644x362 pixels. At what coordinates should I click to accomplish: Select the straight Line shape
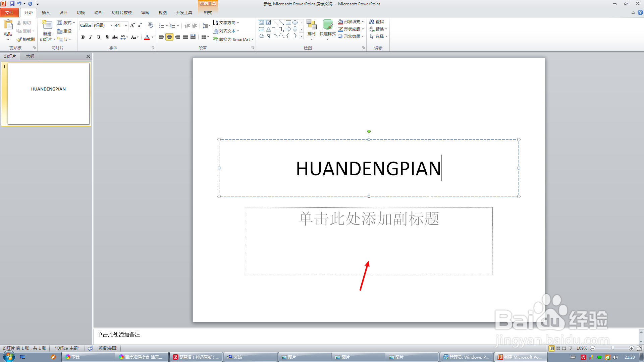tap(275, 22)
